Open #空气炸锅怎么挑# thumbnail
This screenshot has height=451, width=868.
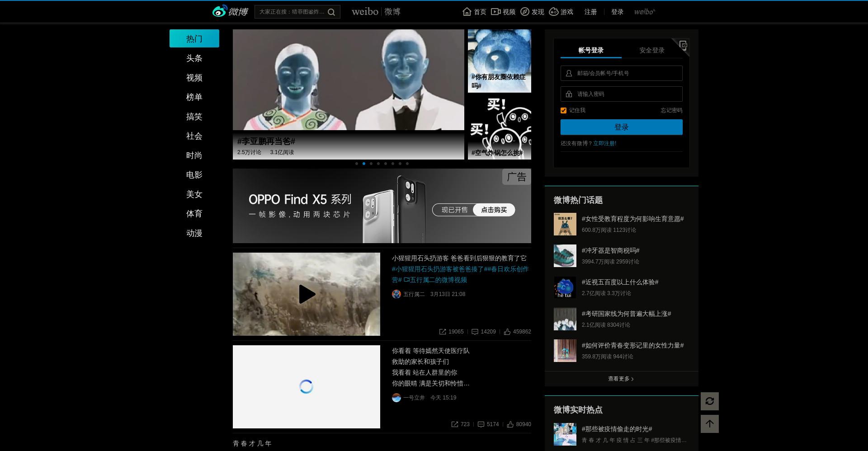(x=500, y=128)
